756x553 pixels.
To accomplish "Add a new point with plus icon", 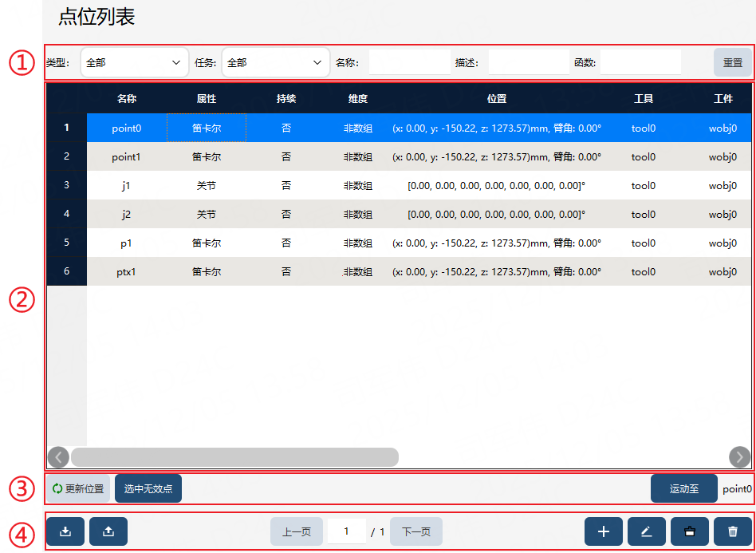I will [x=604, y=531].
